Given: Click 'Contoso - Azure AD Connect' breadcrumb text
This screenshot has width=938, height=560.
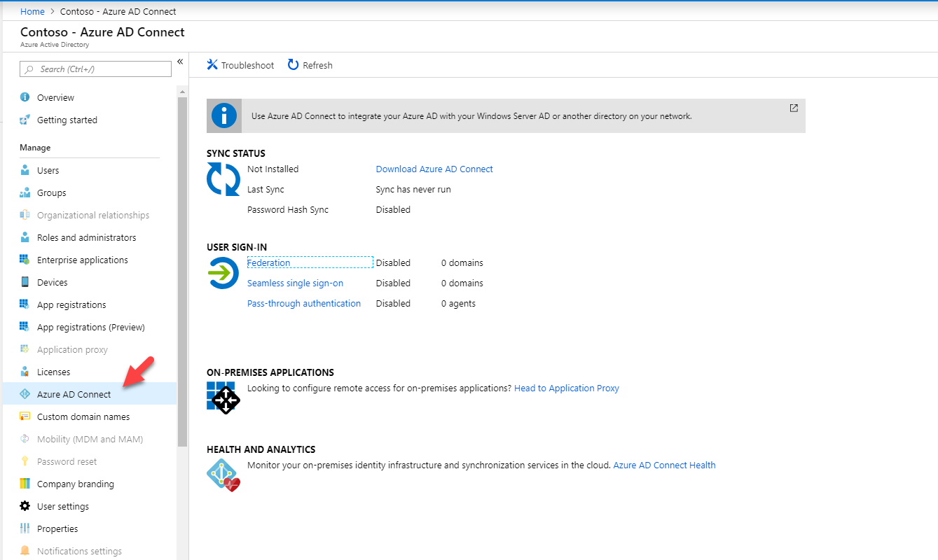Looking at the screenshot, I should tap(118, 11).
